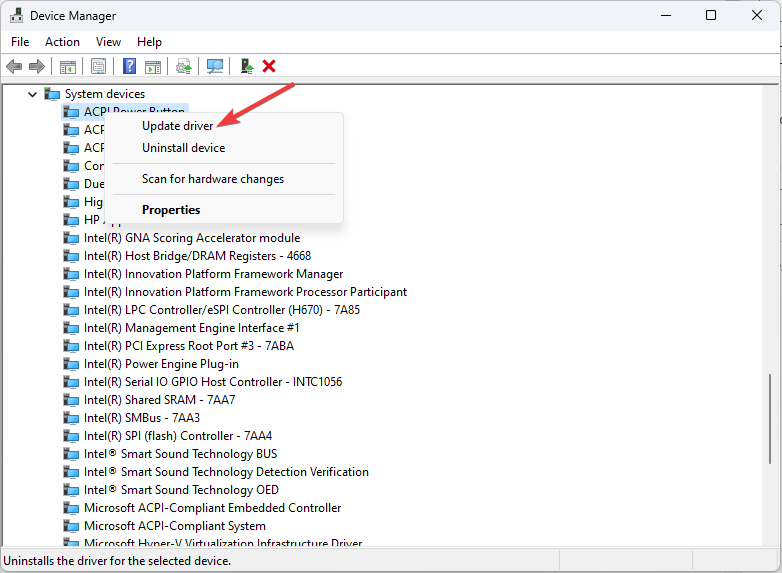This screenshot has width=782, height=573.
Task: Open Properties from the context menu
Action: 171,210
